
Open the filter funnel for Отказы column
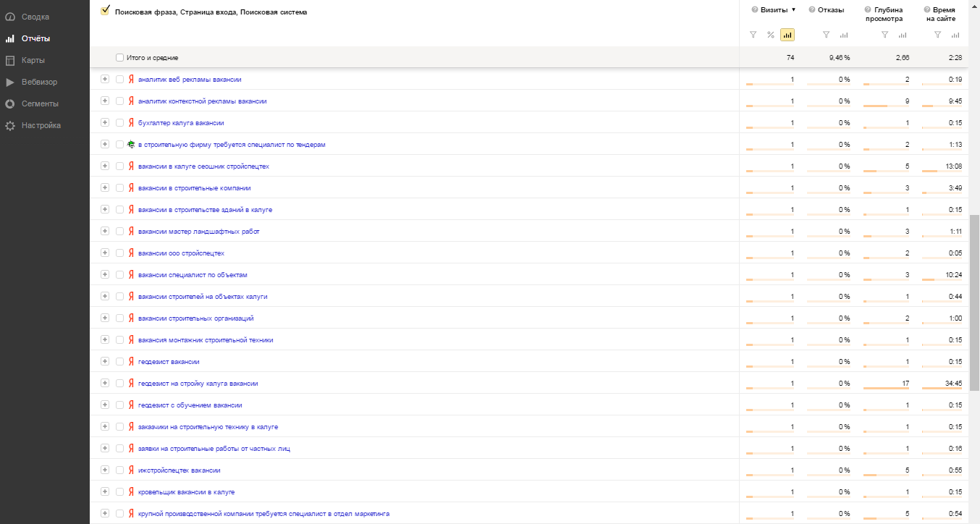pyautogui.click(x=826, y=35)
